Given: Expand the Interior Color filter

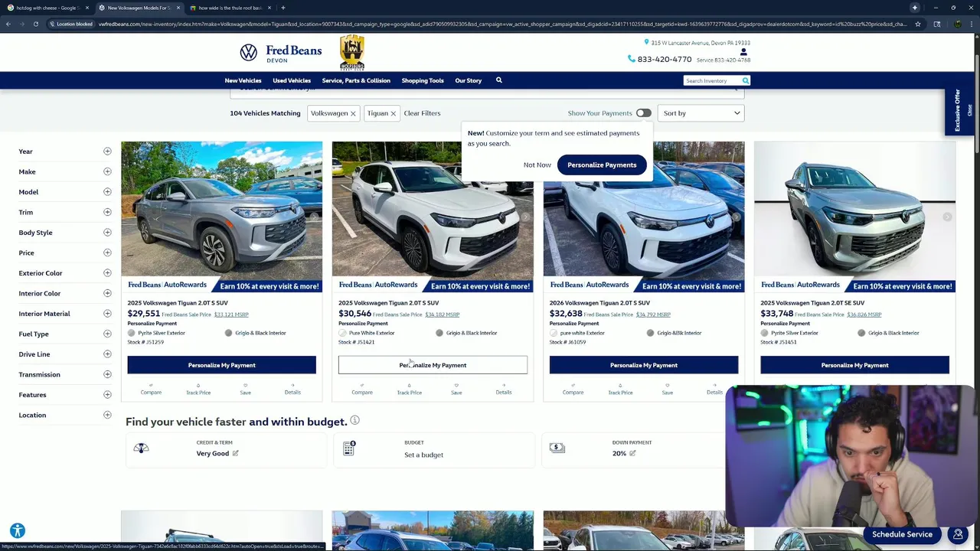Looking at the screenshot, I should coord(107,293).
